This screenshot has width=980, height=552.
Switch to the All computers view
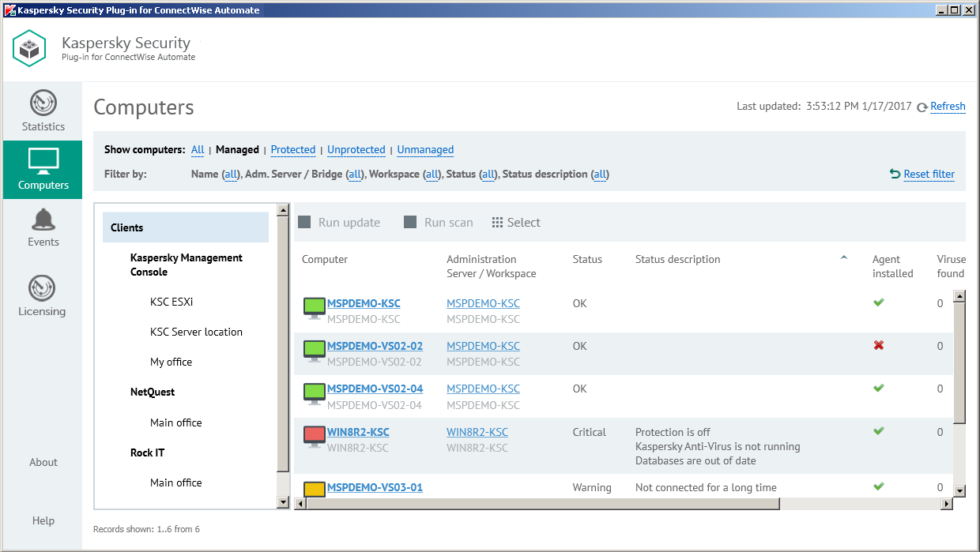click(x=197, y=149)
